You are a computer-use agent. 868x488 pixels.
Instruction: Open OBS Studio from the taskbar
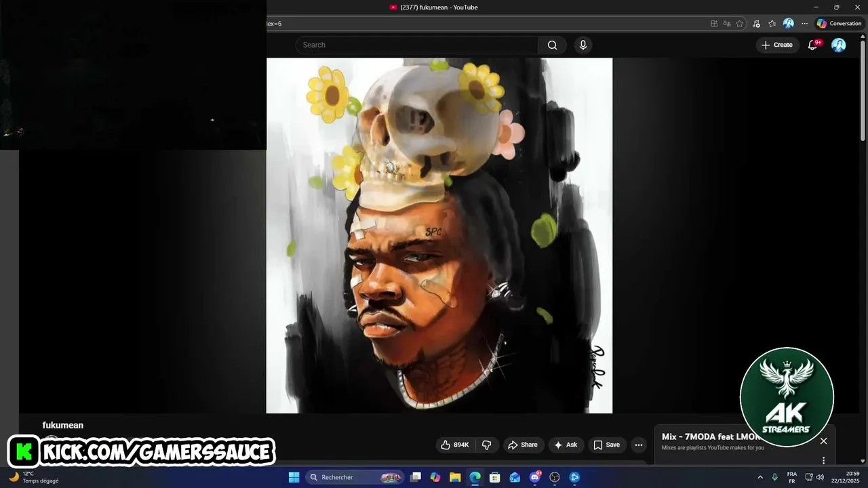(x=555, y=477)
